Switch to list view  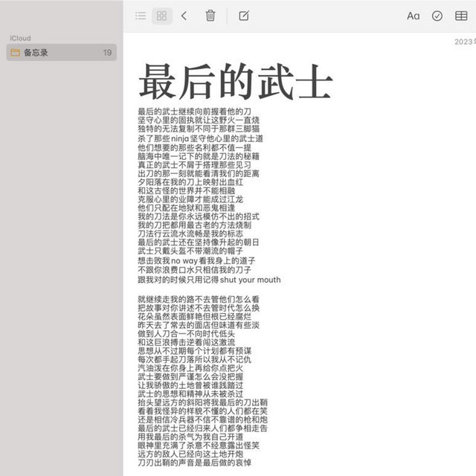(x=141, y=16)
